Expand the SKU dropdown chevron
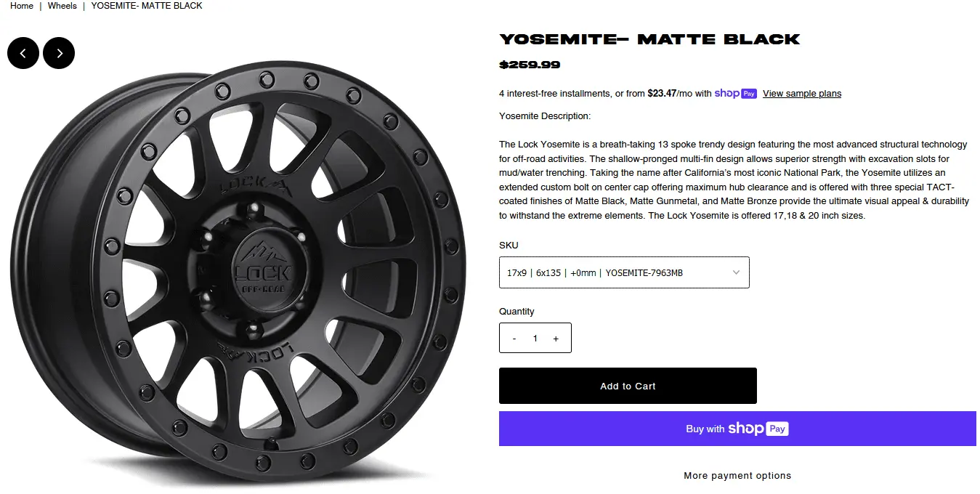 click(x=736, y=272)
